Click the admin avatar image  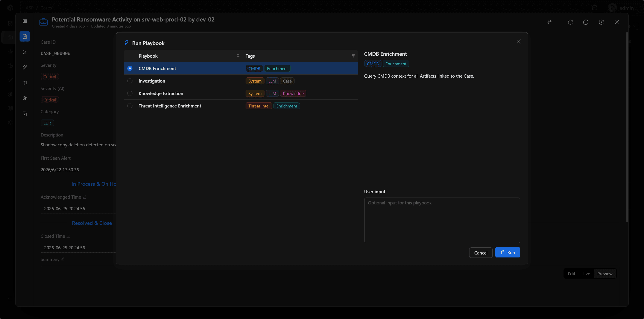click(x=612, y=8)
